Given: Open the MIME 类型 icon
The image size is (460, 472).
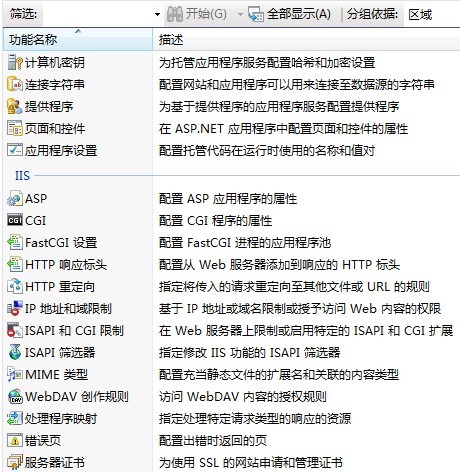Looking at the screenshot, I should click(15, 375).
